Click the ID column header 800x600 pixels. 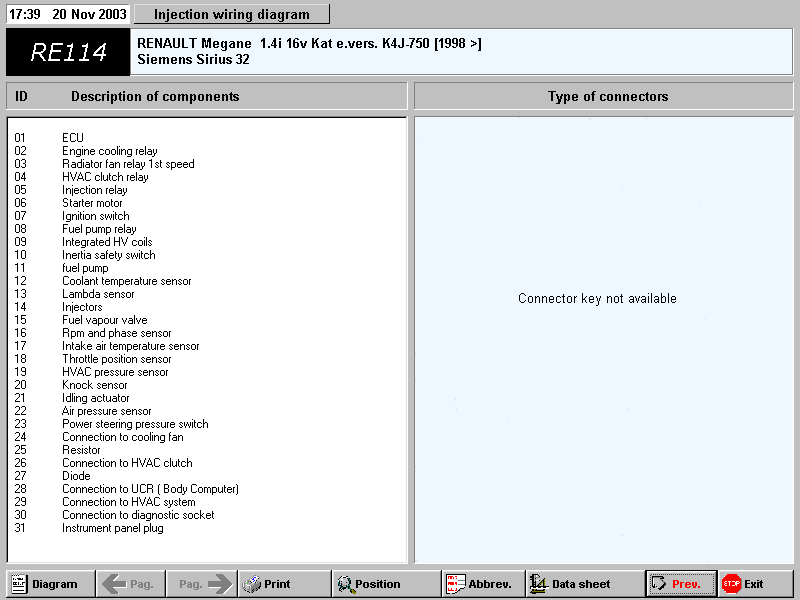pos(21,96)
